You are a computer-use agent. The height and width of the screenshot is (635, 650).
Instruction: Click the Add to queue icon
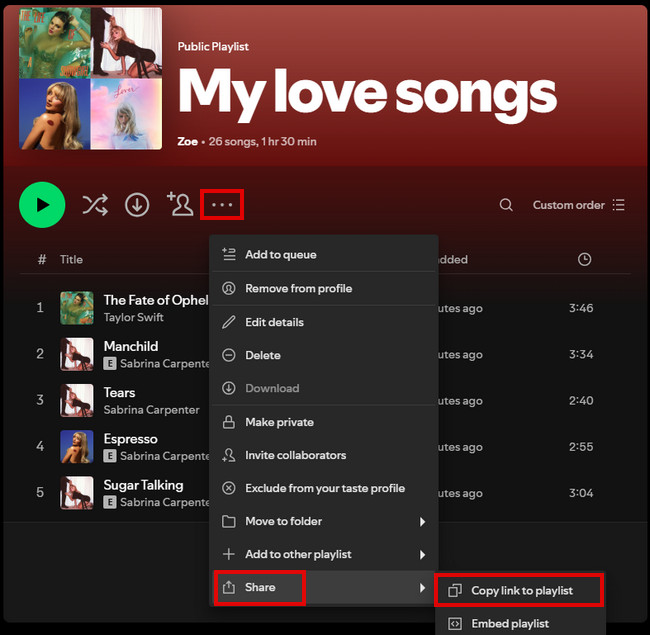229,254
